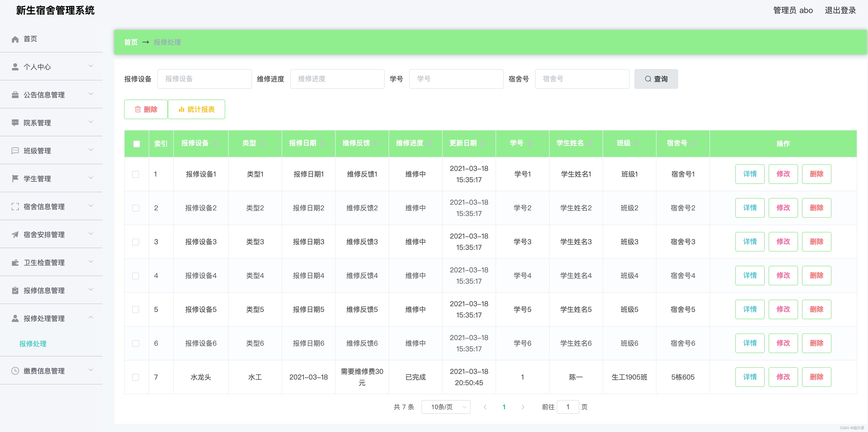868x432 pixels.
Task: Select page 1 in pagination
Action: 504,407
